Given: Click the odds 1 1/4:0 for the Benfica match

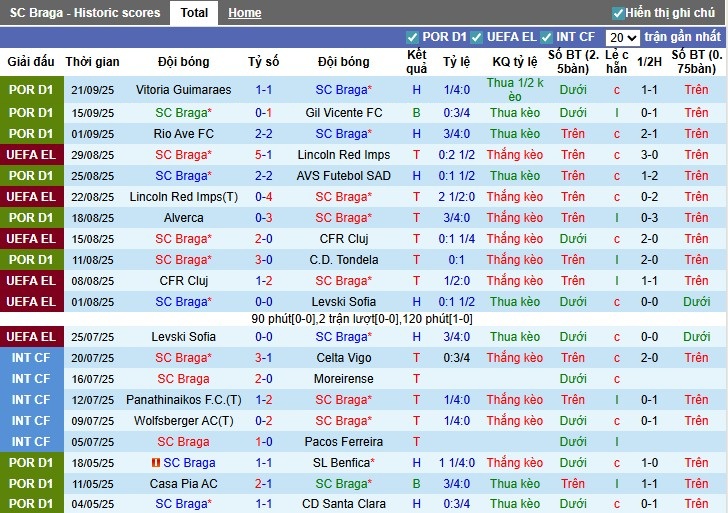Looking at the screenshot, I should [x=456, y=463].
